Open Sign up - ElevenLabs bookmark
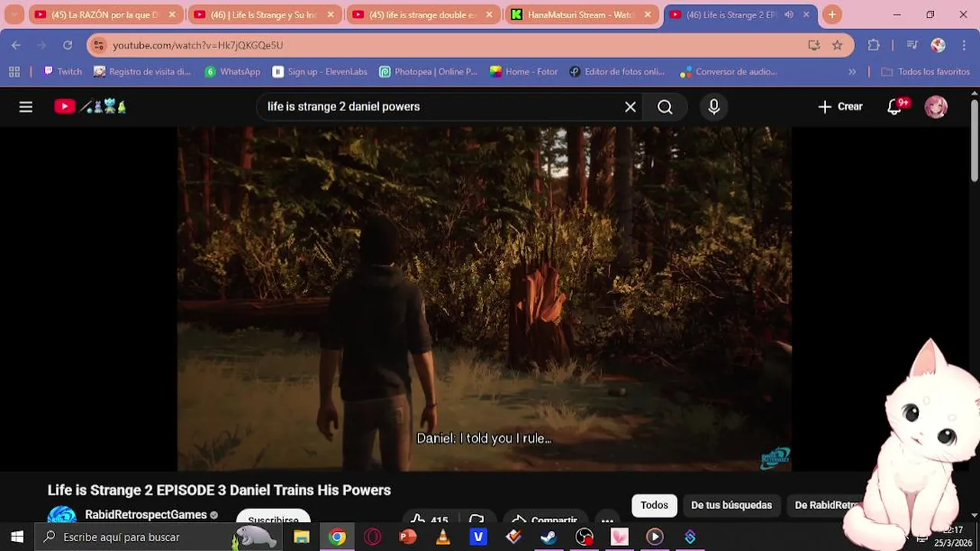980x551 pixels. pyautogui.click(x=320, y=71)
